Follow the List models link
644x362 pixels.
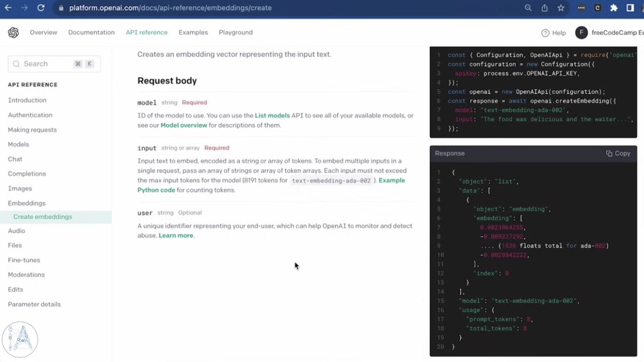point(272,115)
